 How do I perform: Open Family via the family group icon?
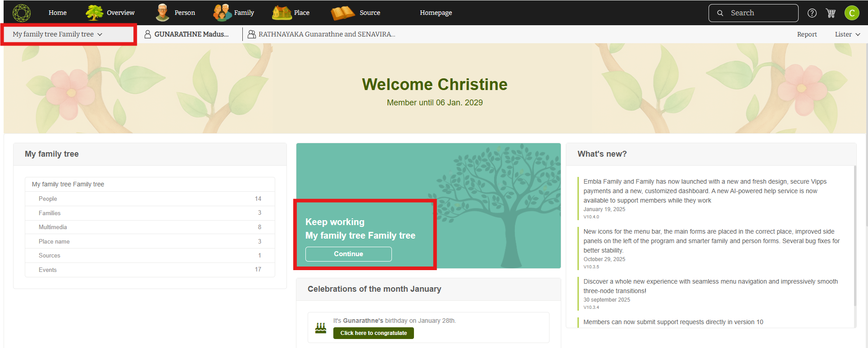[222, 13]
